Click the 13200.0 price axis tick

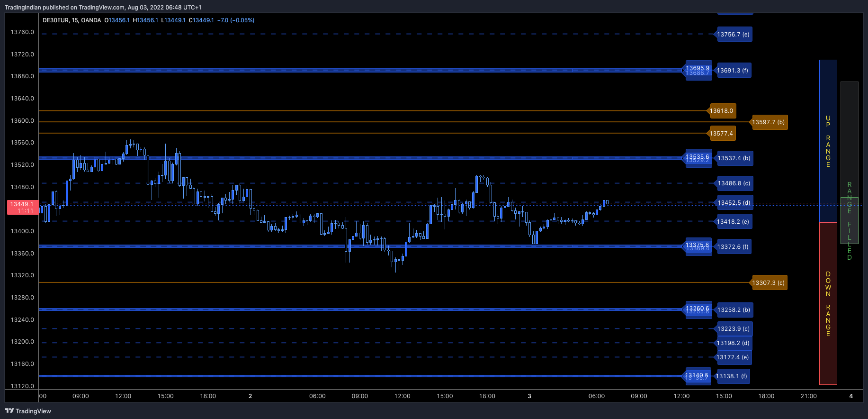point(22,342)
